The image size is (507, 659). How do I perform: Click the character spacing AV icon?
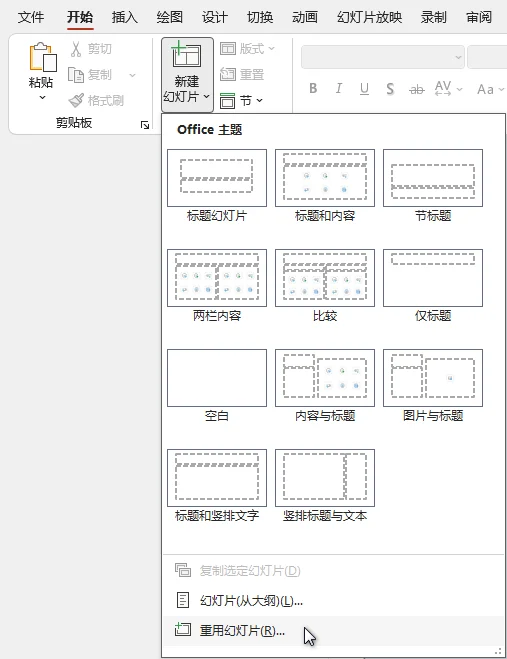click(x=443, y=88)
